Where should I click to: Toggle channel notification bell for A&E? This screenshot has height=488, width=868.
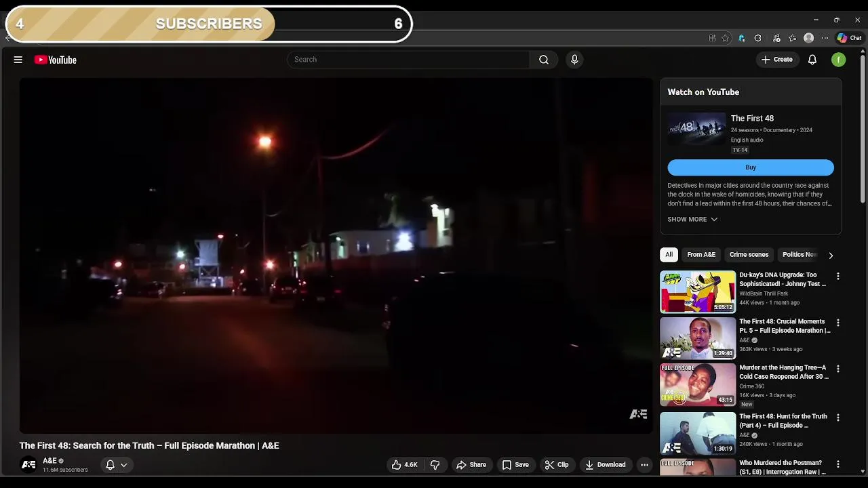pos(110,465)
